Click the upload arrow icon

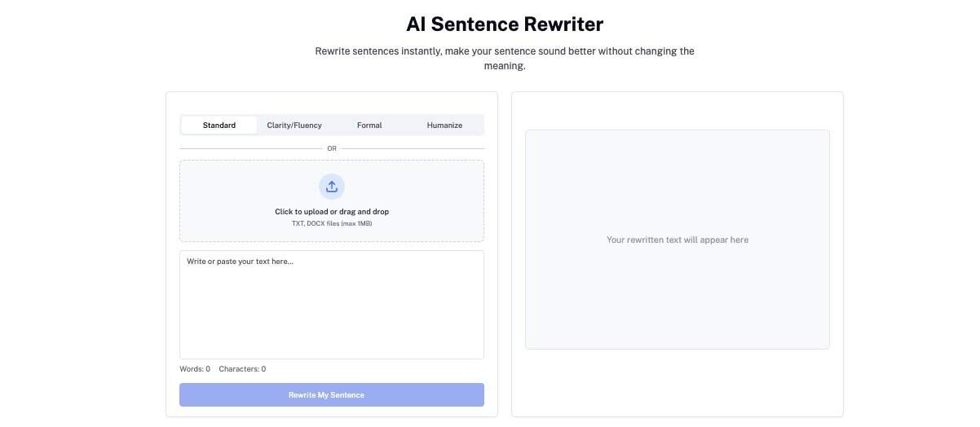pyautogui.click(x=331, y=187)
